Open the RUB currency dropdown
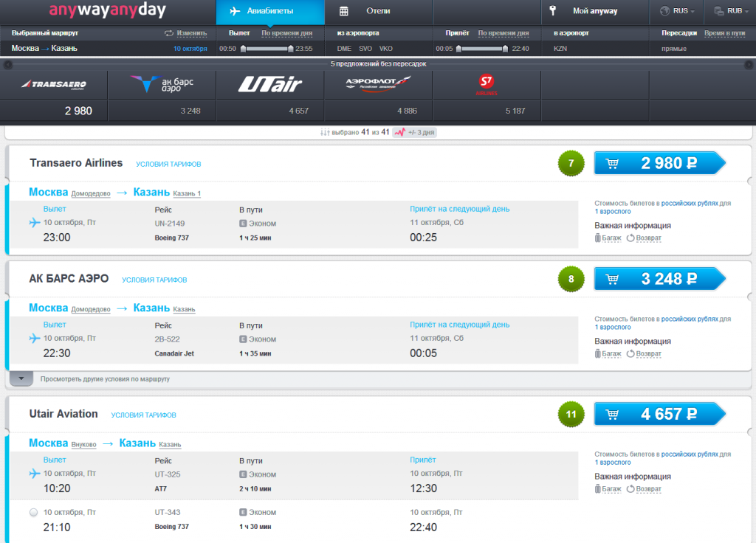756x543 pixels. [730, 11]
